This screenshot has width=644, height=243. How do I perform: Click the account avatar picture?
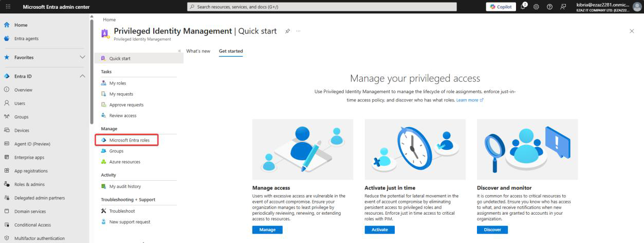[637, 7]
